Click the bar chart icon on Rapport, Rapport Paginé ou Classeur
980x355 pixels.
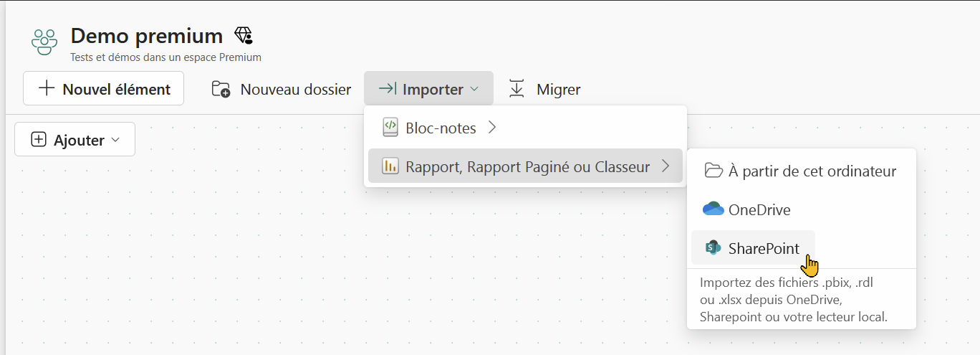390,166
